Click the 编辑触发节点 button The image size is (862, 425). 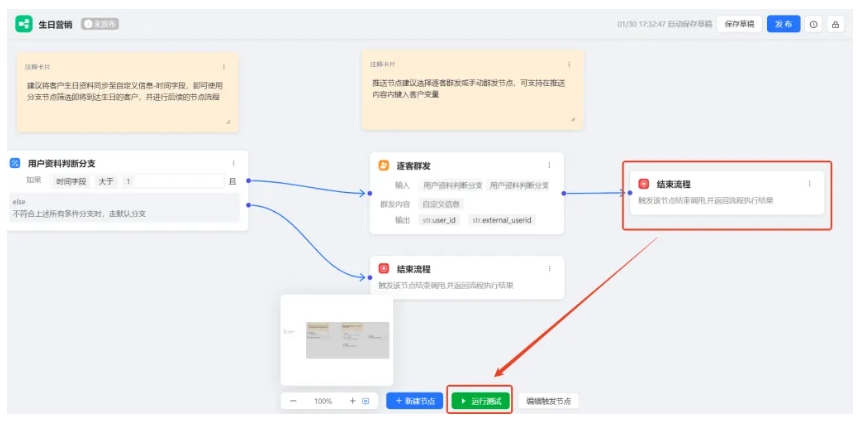548,401
